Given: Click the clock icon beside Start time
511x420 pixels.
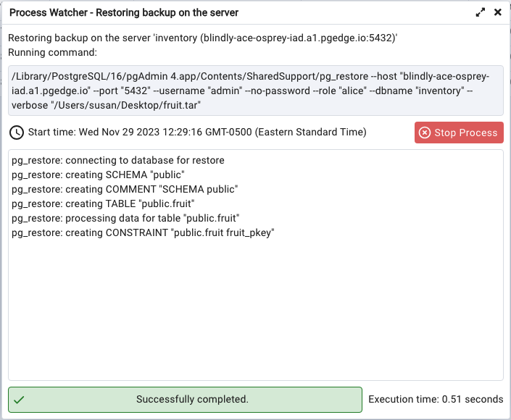Looking at the screenshot, I should (x=16, y=133).
